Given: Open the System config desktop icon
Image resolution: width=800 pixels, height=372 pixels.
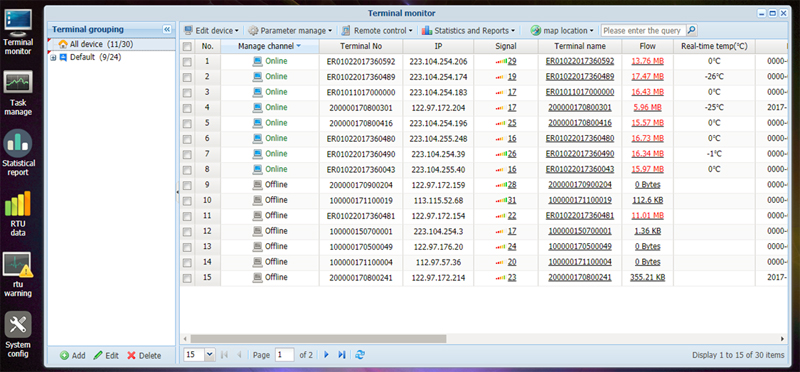Looking at the screenshot, I should tap(18, 335).
